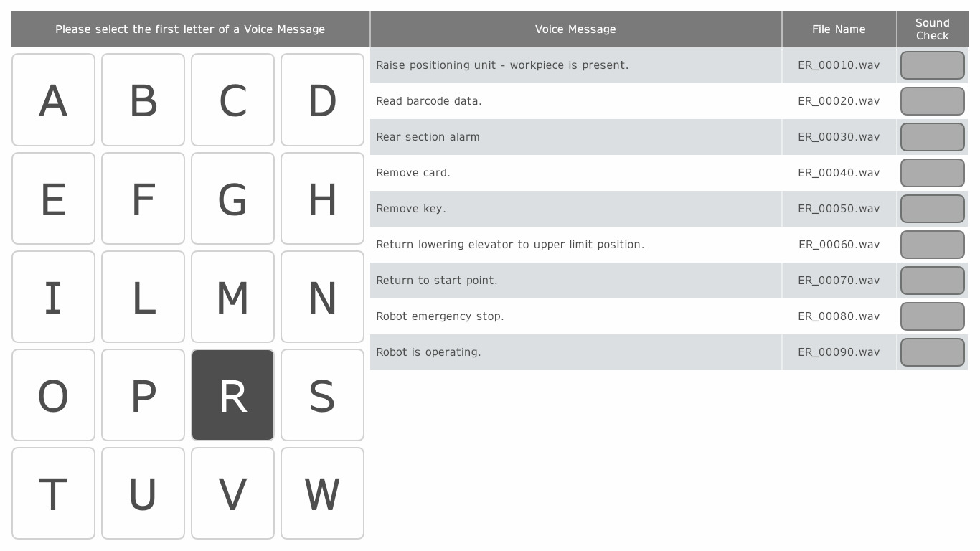Test sound for Rear section alarm
This screenshot has width=980, height=551.
click(x=932, y=137)
